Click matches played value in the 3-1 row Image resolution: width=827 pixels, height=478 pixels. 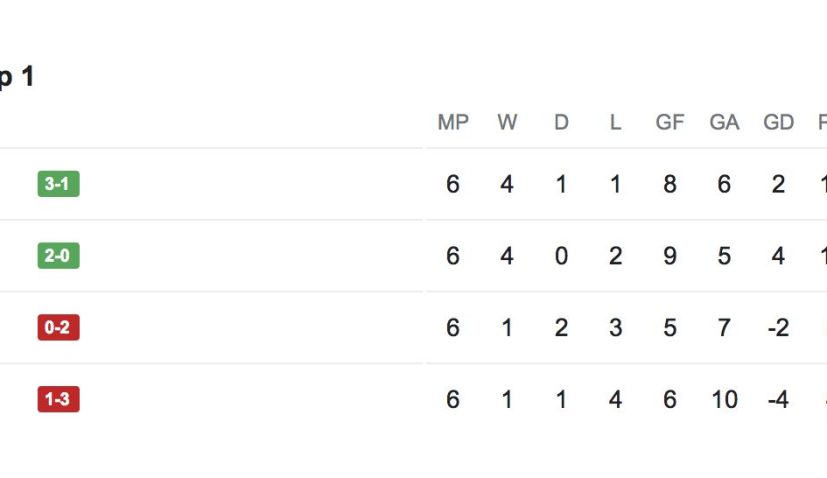(x=453, y=184)
